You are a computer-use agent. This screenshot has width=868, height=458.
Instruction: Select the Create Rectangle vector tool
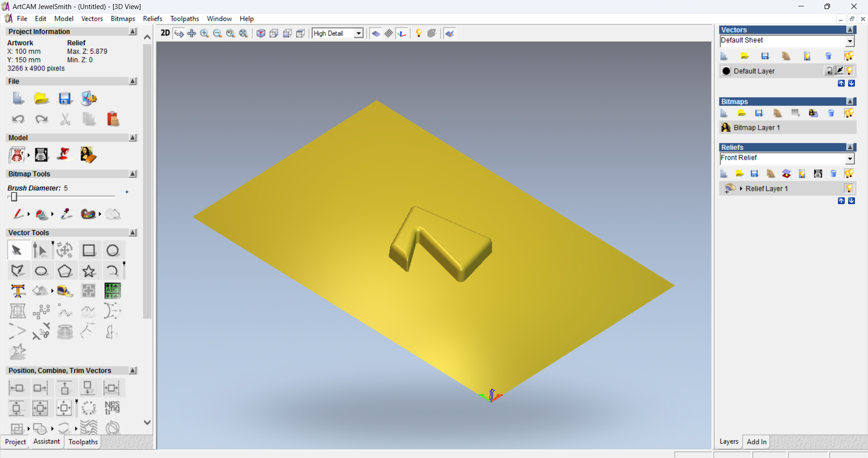pos(89,250)
